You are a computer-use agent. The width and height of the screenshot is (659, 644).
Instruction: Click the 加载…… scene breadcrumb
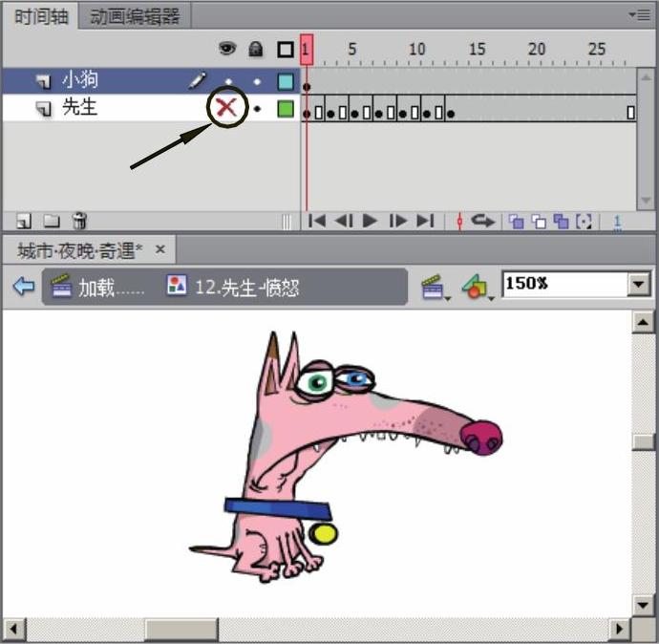[98, 287]
